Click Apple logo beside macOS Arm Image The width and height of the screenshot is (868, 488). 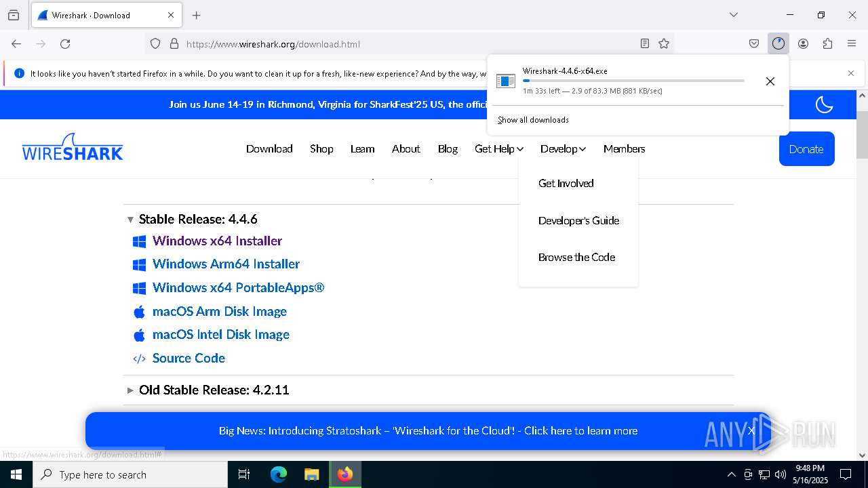pos(139,312)
